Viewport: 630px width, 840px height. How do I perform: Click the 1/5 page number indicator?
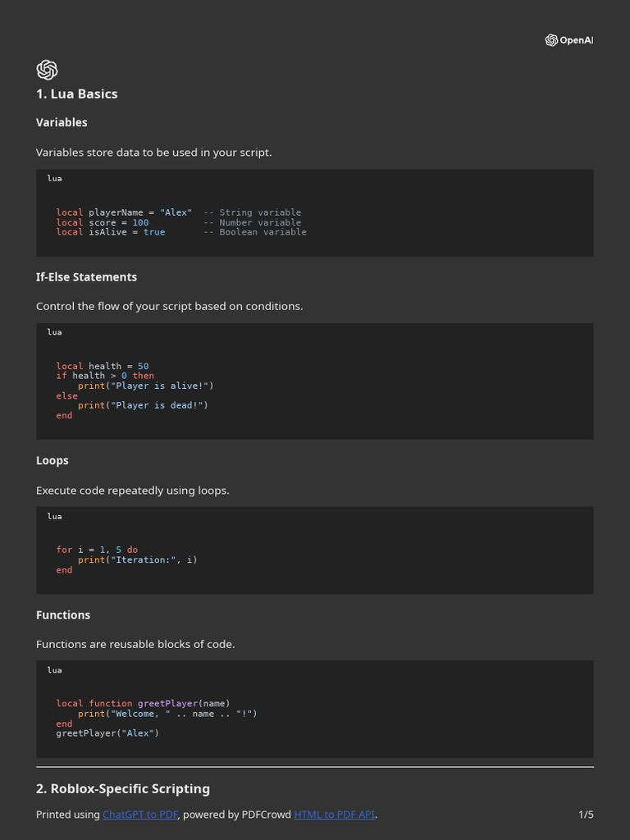586,815
